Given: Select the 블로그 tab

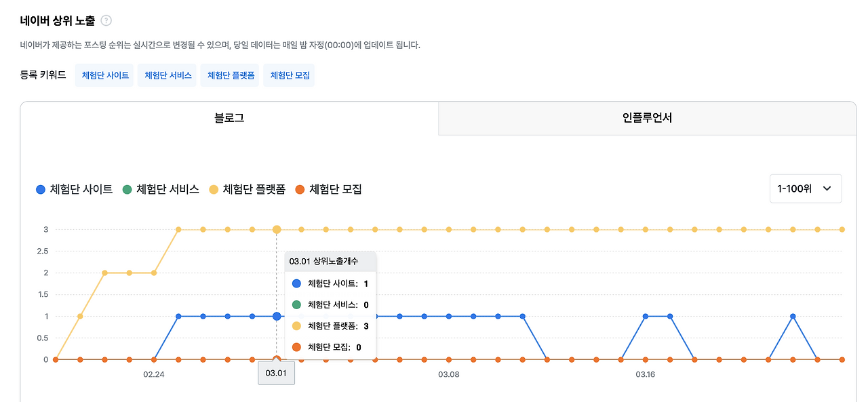Looking at the screenshot, I should [229, 117].
